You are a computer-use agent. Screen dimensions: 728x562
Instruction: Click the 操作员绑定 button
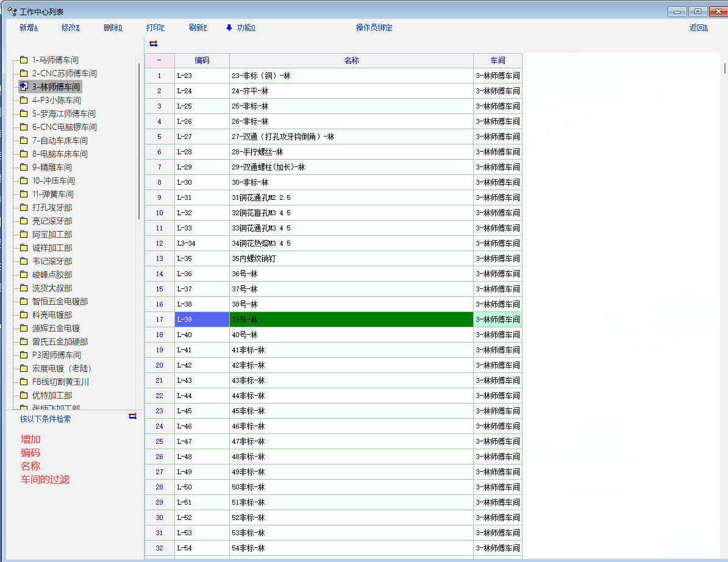(x=374, y=28)
